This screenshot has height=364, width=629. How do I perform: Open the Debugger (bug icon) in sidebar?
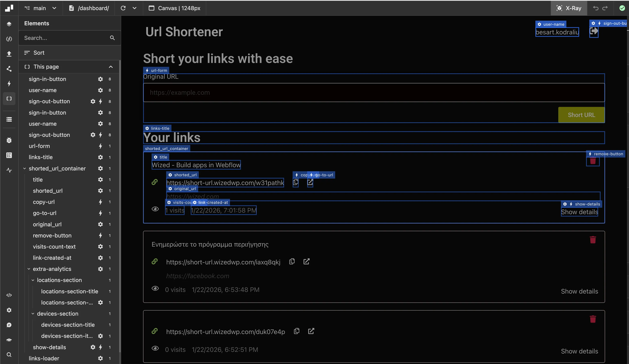(9, 140)
